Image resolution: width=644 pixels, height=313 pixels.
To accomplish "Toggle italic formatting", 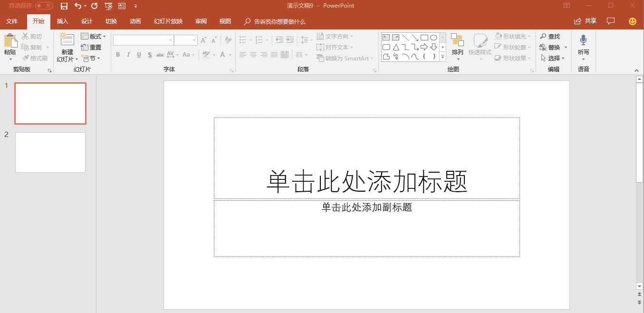I will (128, 55).
